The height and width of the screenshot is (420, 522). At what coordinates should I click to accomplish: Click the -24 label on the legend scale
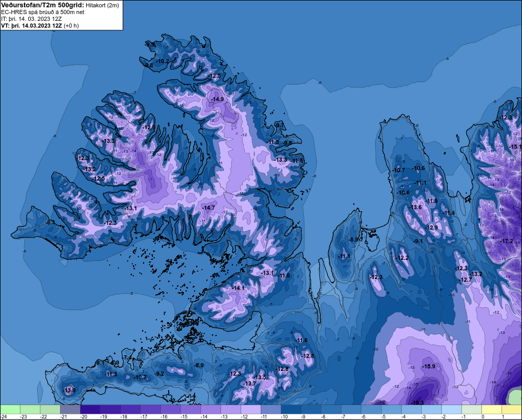coord(4,417)
